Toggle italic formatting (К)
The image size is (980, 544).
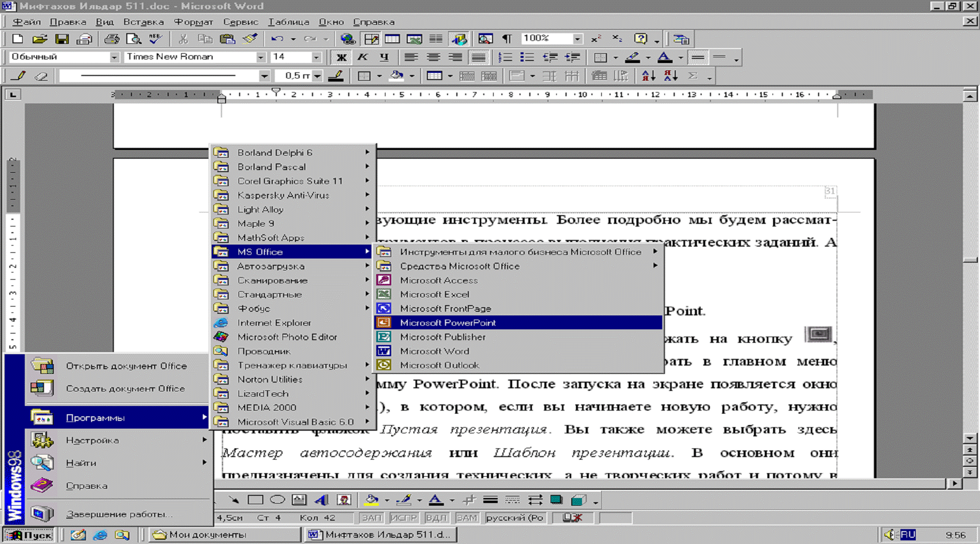[x=362, y=57]
